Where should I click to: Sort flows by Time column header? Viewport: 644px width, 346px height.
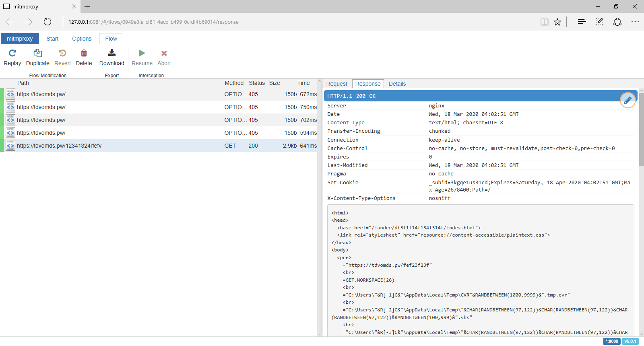[x=303, y=83]
